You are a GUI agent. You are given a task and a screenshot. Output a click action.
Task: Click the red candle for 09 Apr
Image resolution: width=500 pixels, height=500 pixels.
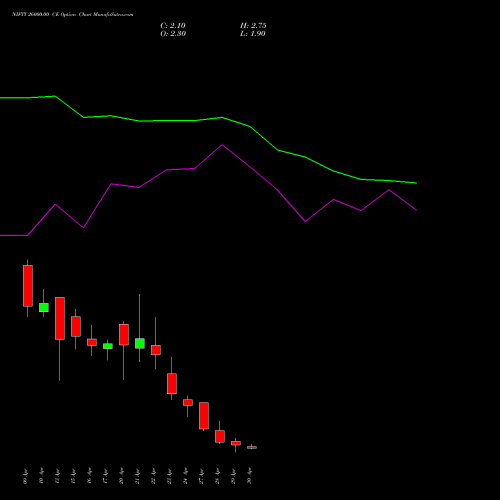tap(28, 286)
